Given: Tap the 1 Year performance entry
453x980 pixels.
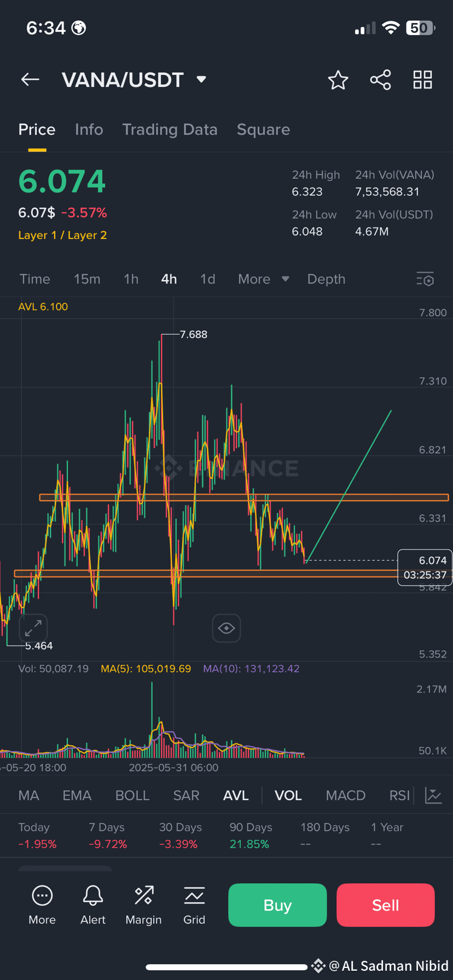Looking at the screenshot, I should 387,836.
